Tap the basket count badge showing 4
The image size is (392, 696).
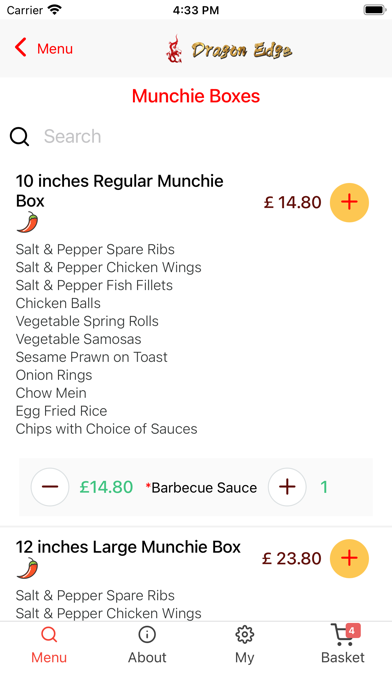click(x=352, y=630)
